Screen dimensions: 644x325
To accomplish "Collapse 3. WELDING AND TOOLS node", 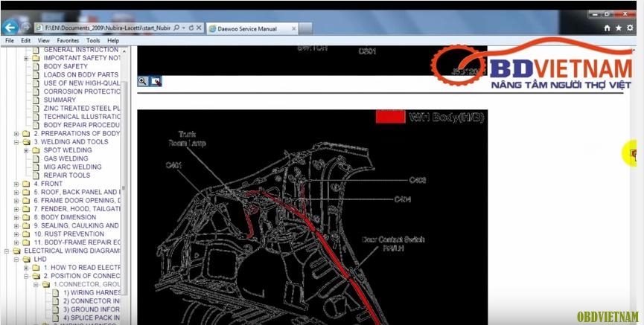I will tap(16, 141).
